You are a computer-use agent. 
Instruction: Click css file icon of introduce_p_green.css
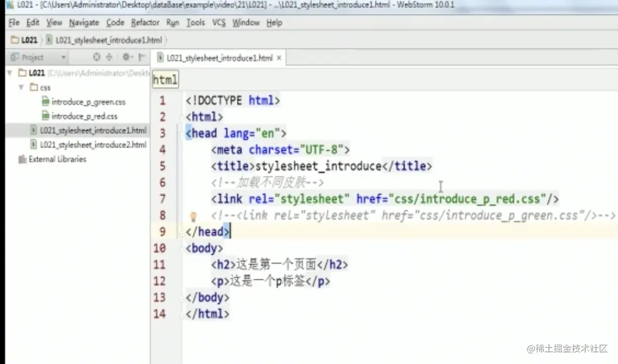[45, 102]
